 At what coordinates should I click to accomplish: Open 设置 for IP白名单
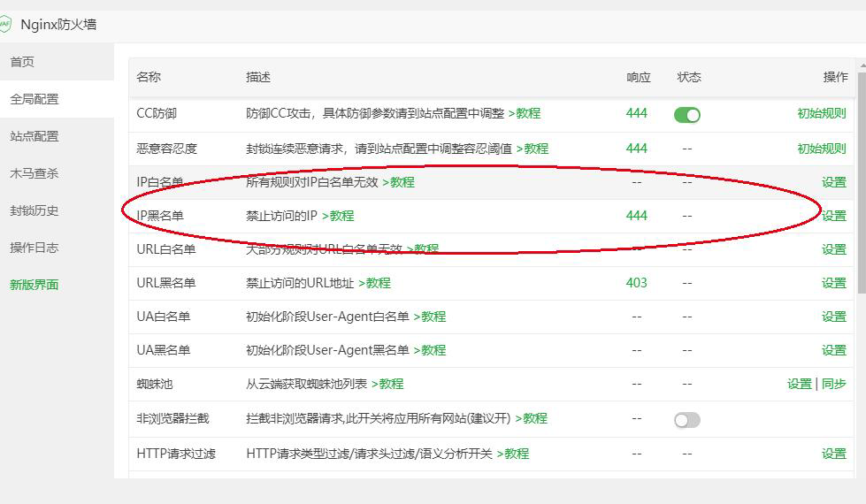(834, 182)
